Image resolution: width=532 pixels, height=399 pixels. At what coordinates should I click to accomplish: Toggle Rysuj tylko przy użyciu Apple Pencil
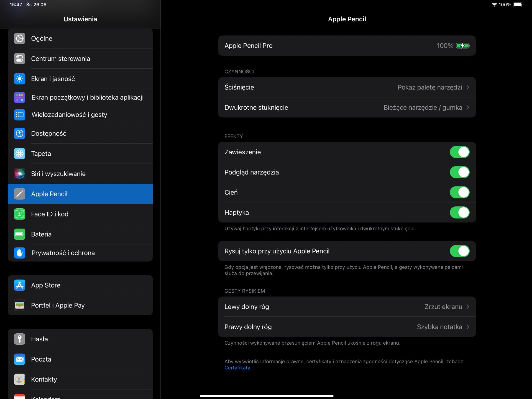point(459,251)
